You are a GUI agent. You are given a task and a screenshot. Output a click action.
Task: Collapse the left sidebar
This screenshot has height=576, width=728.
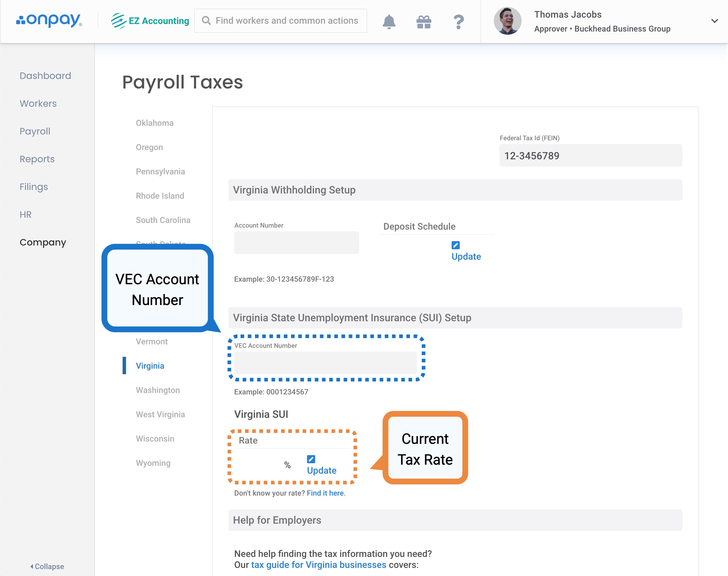click(x=47, y=566)
